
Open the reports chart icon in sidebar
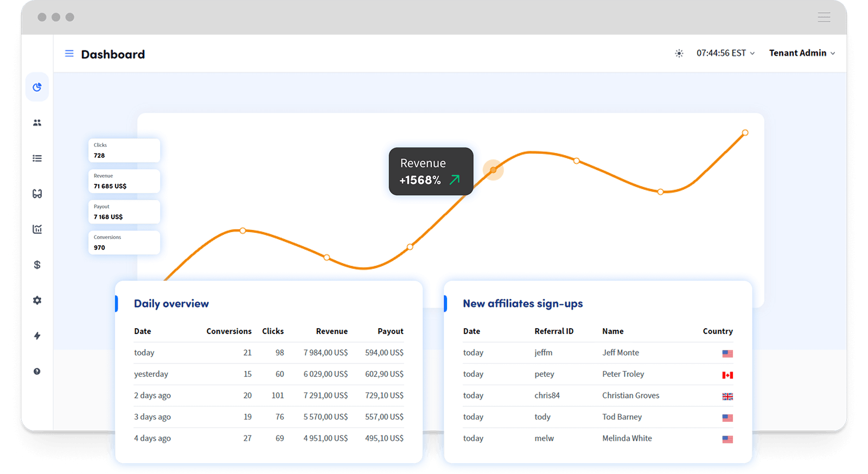[x=37, y=229]
